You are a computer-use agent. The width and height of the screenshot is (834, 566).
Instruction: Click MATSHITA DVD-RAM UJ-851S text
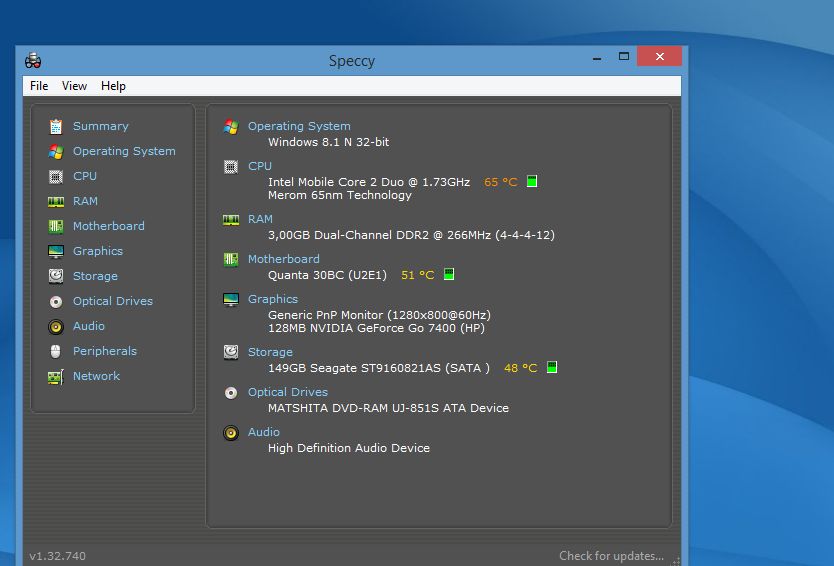pyautogui.click(x=388, y=408)
